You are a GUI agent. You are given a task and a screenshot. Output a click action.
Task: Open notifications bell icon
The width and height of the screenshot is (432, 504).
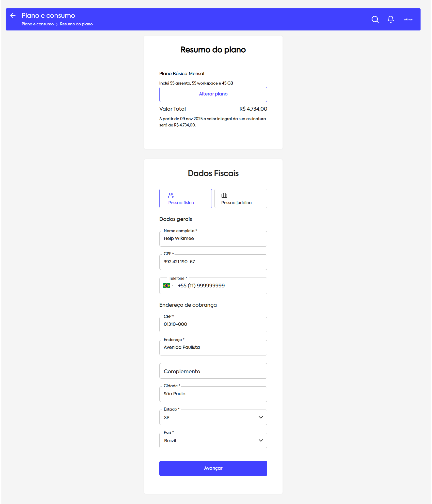point(391,20)
